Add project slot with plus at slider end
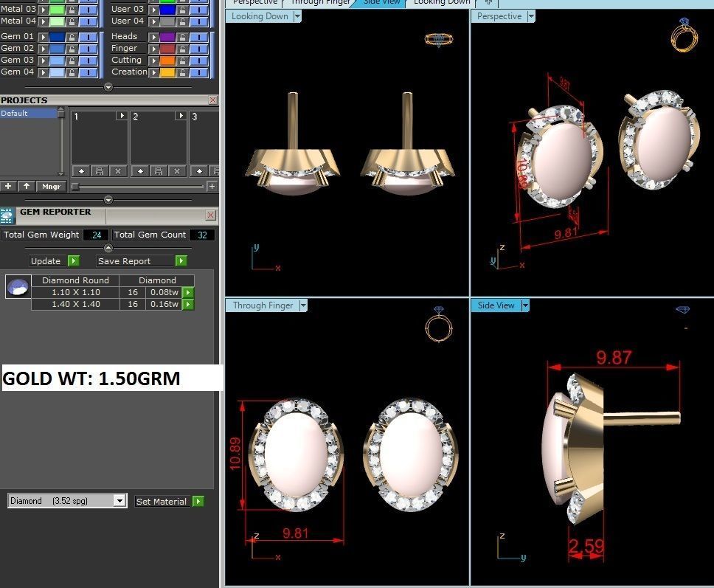The height and width of the screenshot is (588, 714). pos(212,186)
